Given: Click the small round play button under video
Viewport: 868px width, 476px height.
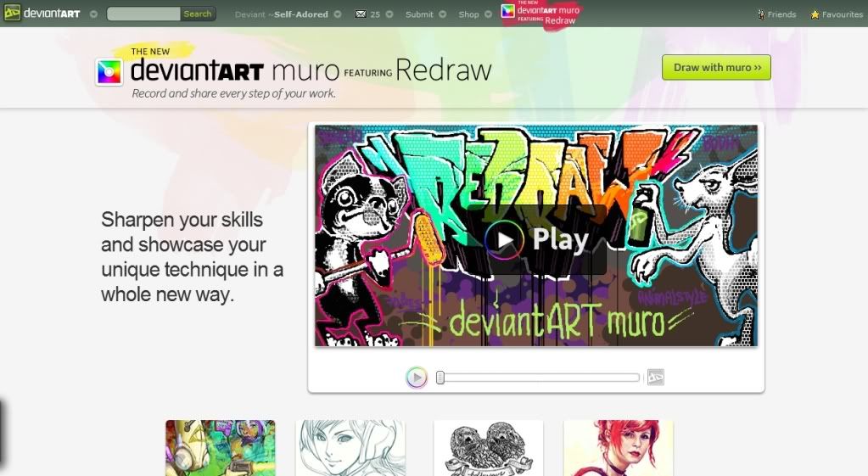Looking at the screenshot, I should [x=417, y=378].
